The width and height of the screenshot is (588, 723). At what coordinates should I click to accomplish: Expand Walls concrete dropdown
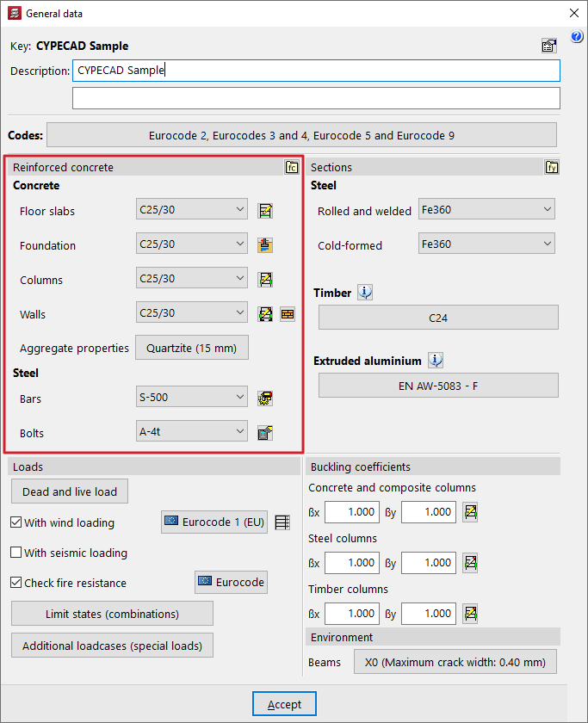[x=192, y=313]
